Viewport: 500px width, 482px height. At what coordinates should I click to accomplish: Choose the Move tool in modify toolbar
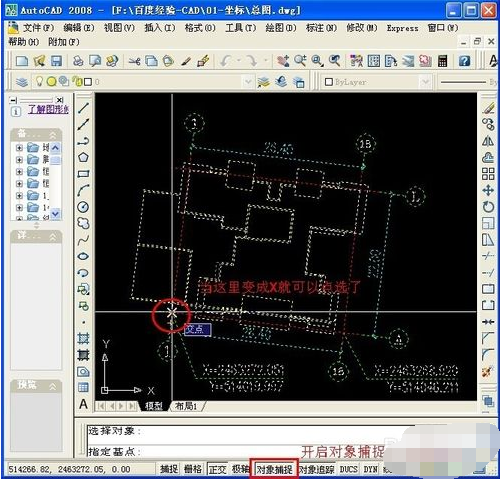point(488,190)
